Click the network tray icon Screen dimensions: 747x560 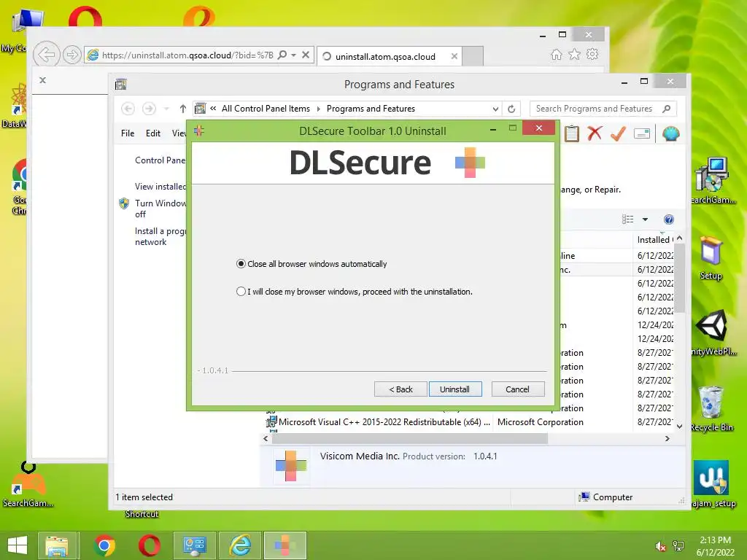678,546
